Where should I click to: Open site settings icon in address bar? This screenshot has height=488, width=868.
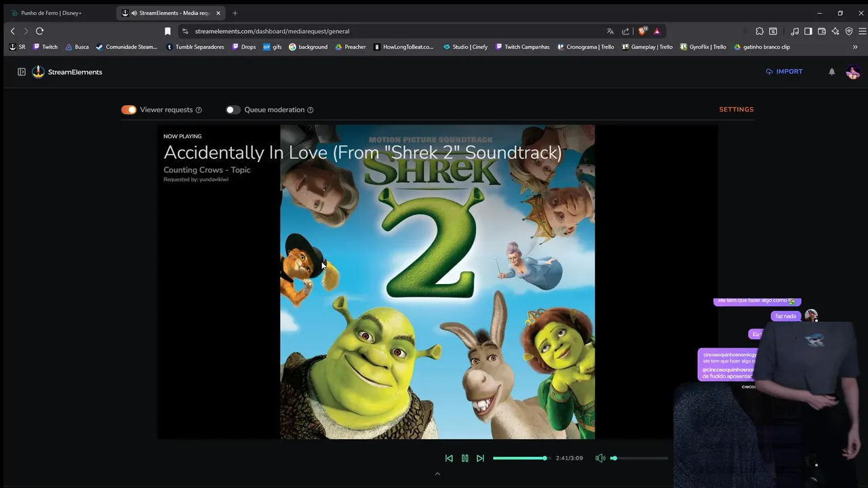tap(185, 31)
